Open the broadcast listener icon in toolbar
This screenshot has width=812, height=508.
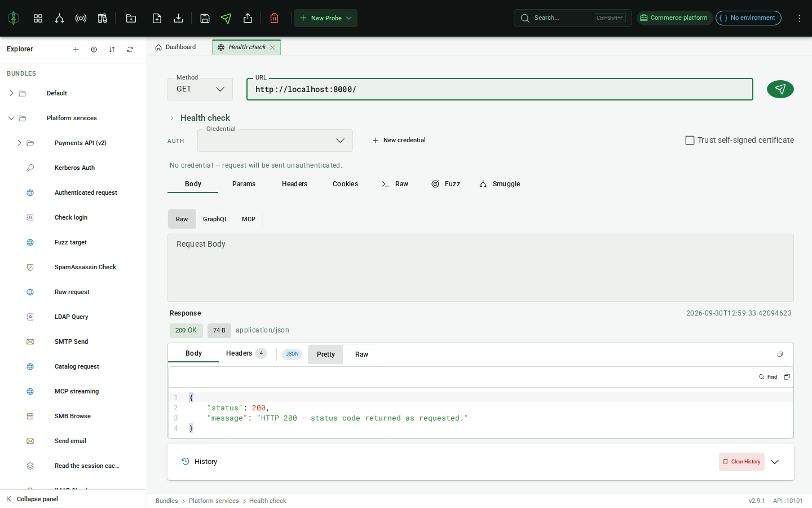(81, 18)
